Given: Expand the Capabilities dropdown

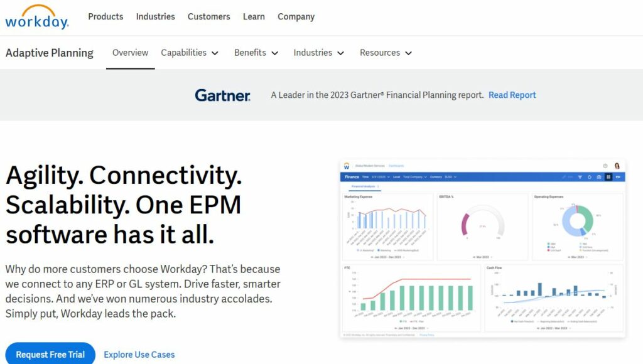Looking at the screenshot, I should pyautogui.click(x=190, y=53).
